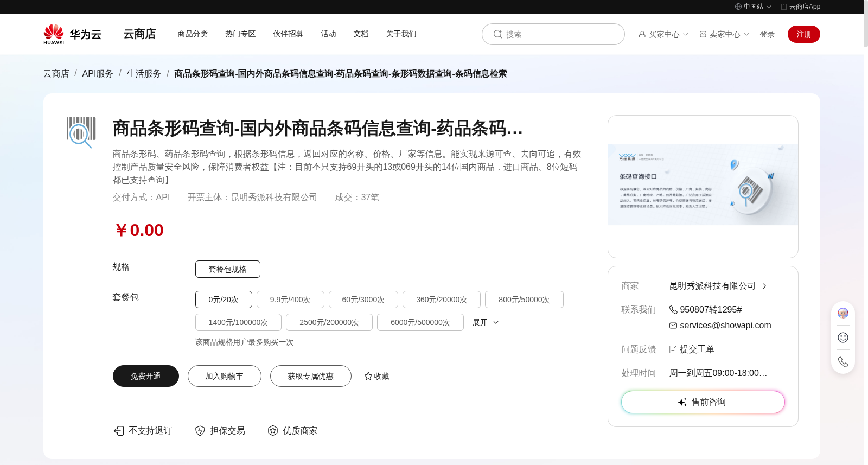Open the floating smiley feedback icon
The image size is (868, 465).
pyautogui.click(x=843, y=337)
